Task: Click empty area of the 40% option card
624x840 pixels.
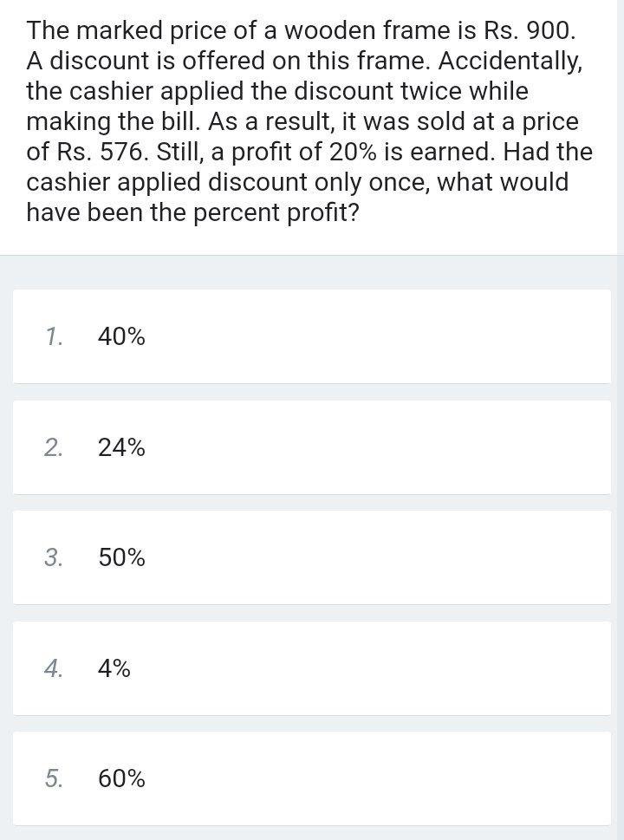Action: (375, 337)
